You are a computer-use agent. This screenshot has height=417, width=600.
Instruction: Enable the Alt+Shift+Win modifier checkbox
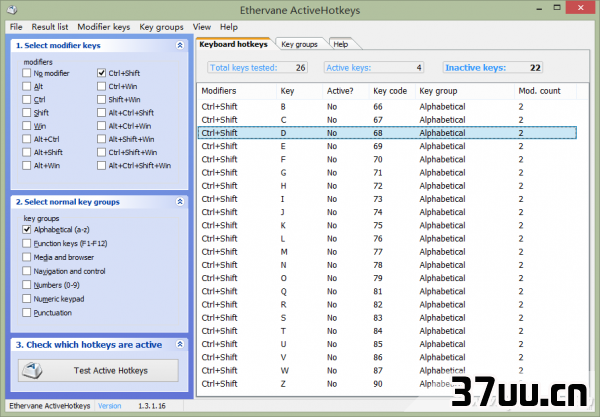101,139
